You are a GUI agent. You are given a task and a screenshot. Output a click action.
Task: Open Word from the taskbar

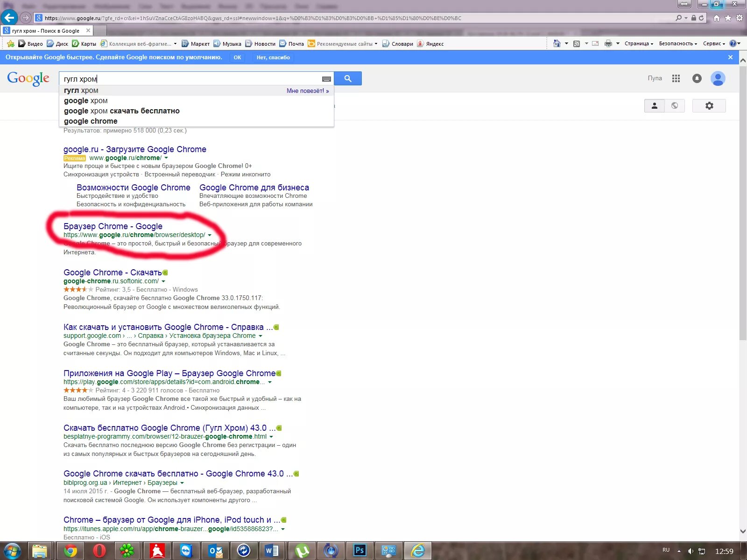point(272,551)
